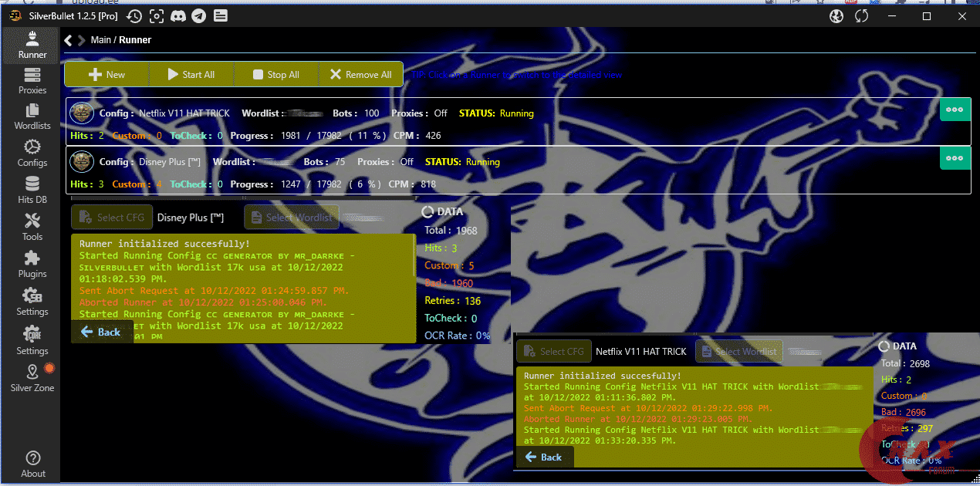980x486 pixels.
Task: Navigate back with the left chevron arrow
Action: (x=68, y=40)
